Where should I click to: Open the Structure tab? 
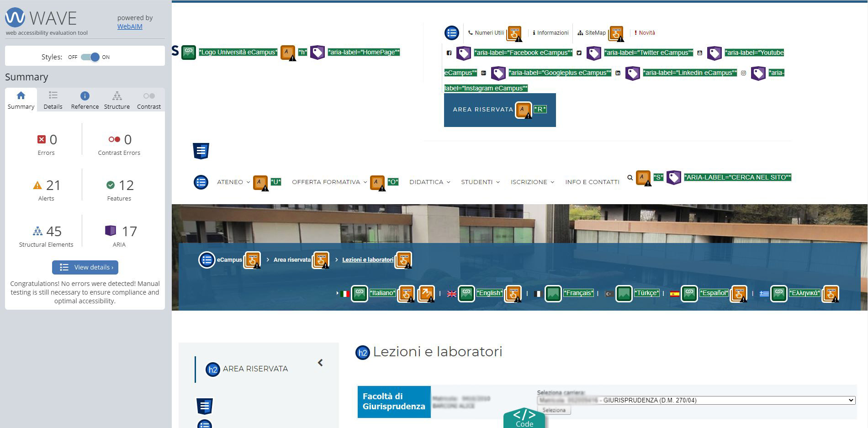click(x=117, y=100)
